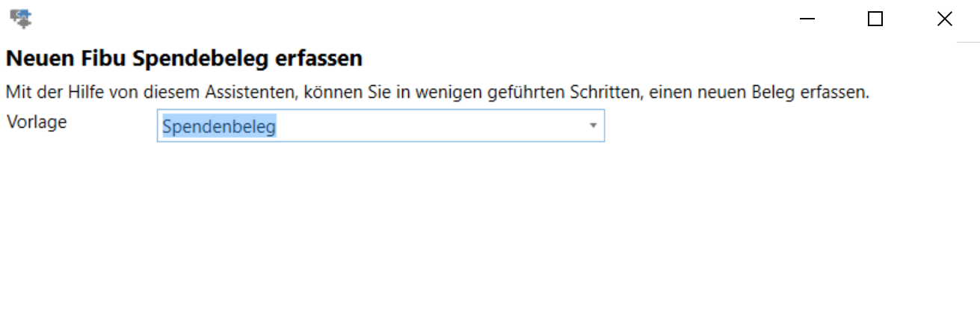Maximize the assistant window
980x328 pixels.
875,19
